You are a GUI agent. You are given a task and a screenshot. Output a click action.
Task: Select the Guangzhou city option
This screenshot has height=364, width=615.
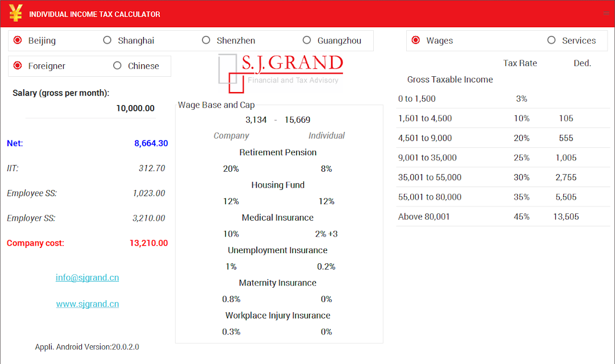(x=332, y=40)
